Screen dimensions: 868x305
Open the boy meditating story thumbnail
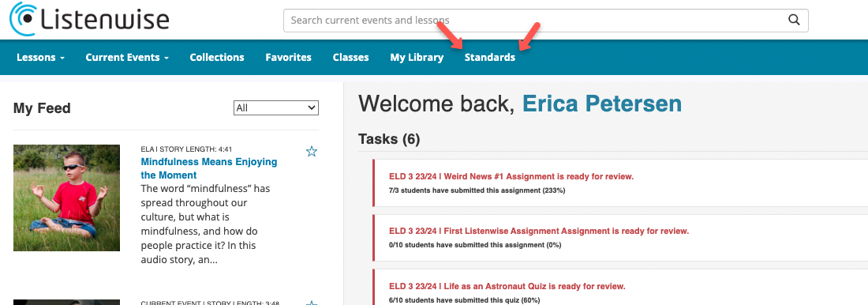(x=66, y=198)
